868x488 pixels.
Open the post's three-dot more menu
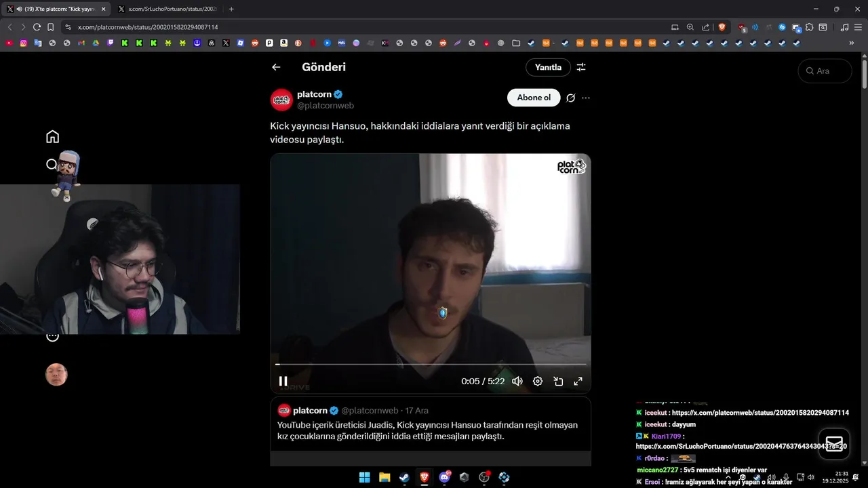click(586, 98)
